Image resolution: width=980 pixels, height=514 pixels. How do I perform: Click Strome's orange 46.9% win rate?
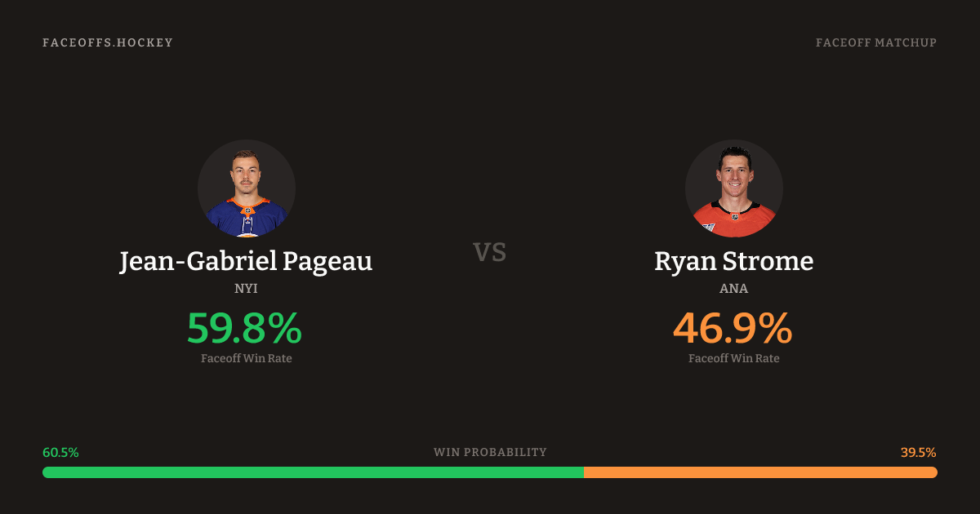(x=733, y=328)
